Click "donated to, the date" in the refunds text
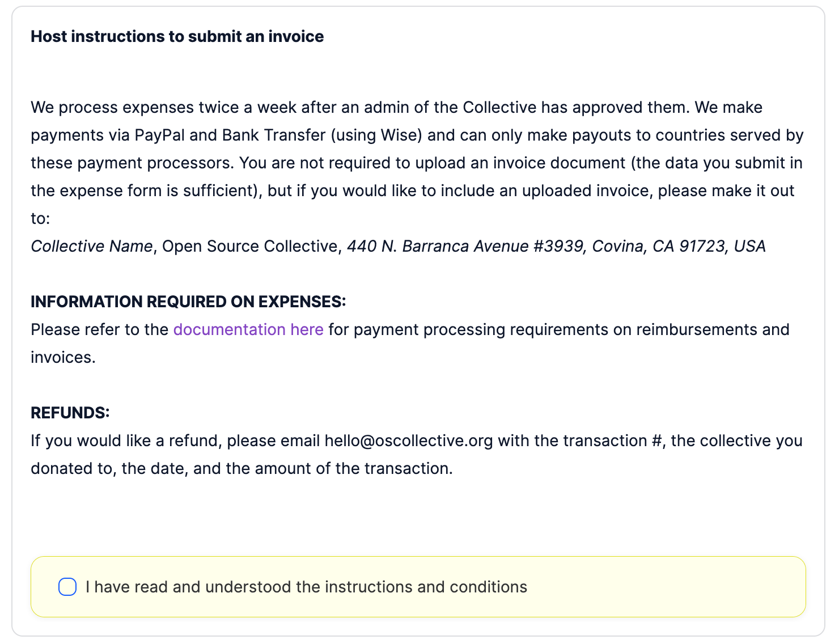 [109, 468]
